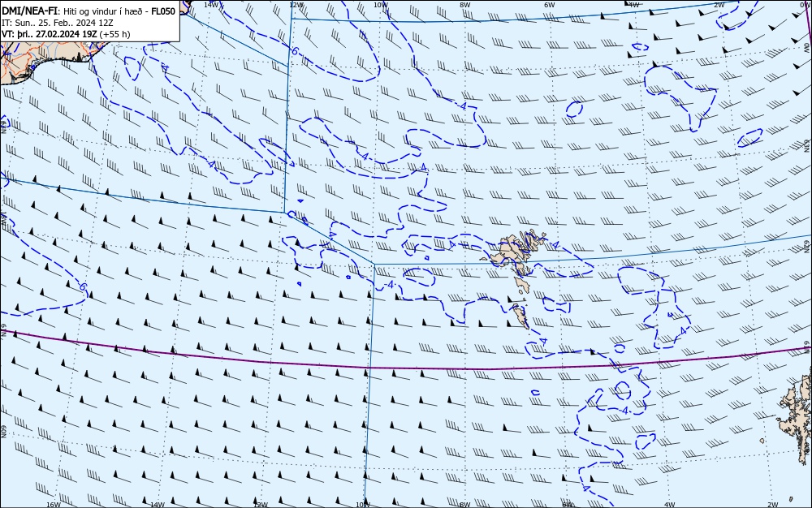This screenshot has width=812, height=508.
Task: Click the 'IT: Sun.. 25. Feb.. 2024 12Z' line
Action: click(x=58, y=23)
